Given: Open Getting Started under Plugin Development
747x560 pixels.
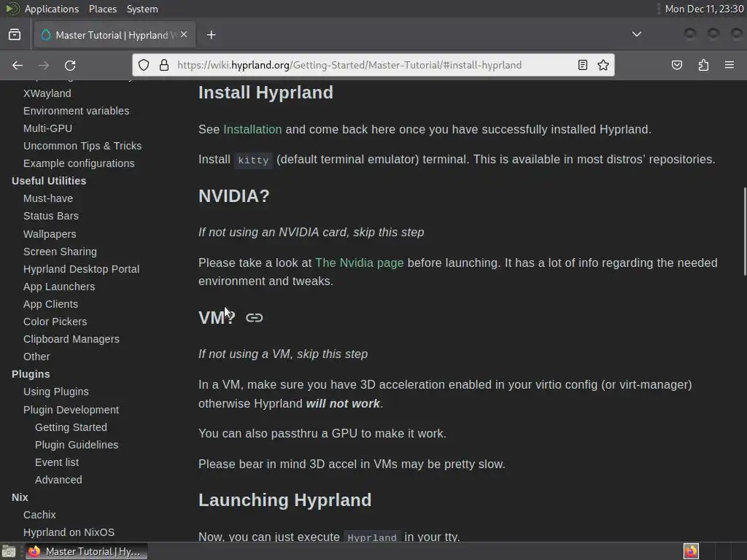Looking at the screenshot, I should (x=71, y=427).
